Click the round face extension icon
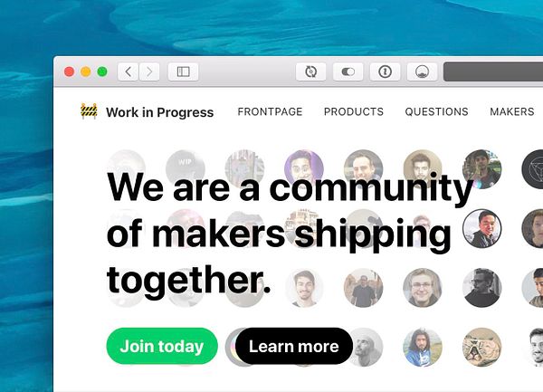Viewport: 543px width, 392px height. (x=422, y=72)
